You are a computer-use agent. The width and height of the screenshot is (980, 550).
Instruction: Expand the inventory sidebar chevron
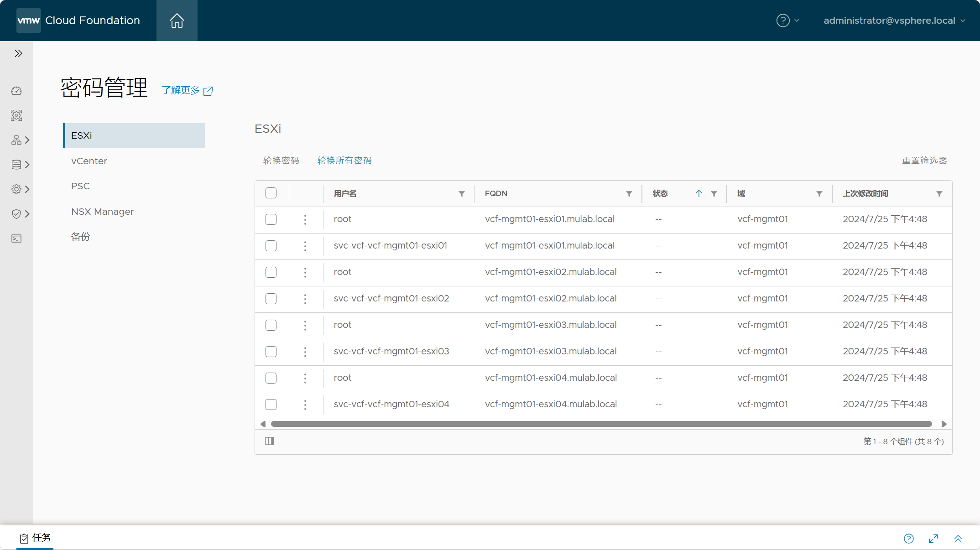[27, 140]
